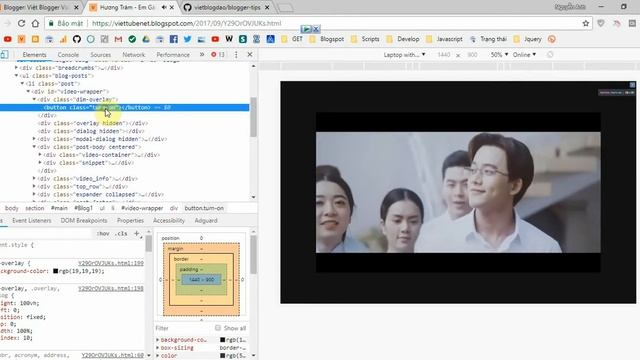This screenshot has width=640, height=360.
Task: Switch to the Console tab
Action: click(x=68, y=55)
